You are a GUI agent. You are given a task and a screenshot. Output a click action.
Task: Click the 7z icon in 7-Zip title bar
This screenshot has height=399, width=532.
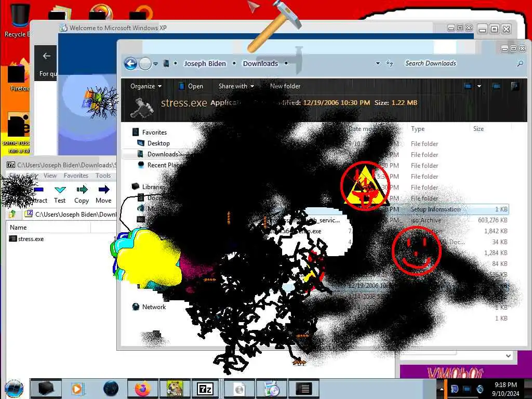pos(11,165)
